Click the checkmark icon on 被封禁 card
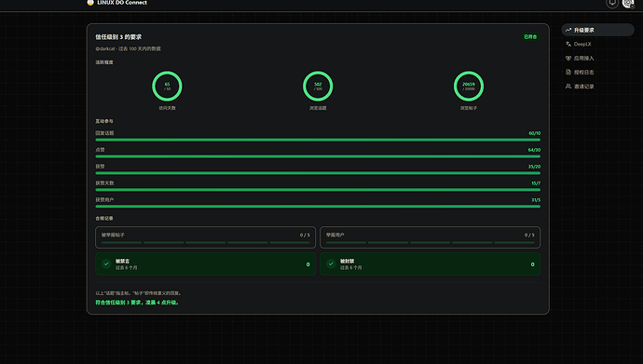This screenshot has width=643, height=364. [x=331, y=263]
